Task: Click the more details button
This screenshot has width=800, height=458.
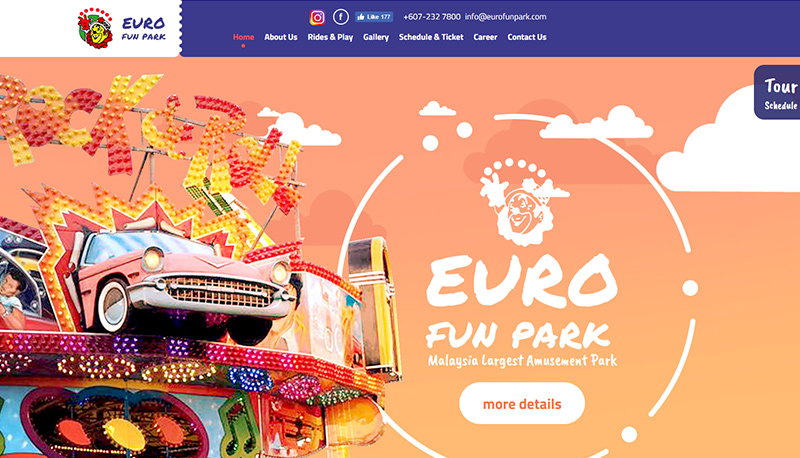Action: point(522,403)
